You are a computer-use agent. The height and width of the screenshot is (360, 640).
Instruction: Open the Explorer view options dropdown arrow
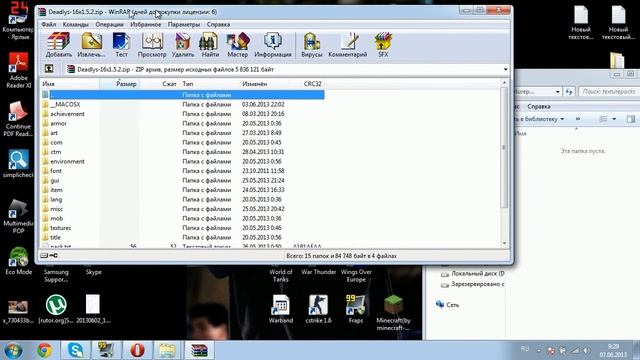tap(614, 119)
